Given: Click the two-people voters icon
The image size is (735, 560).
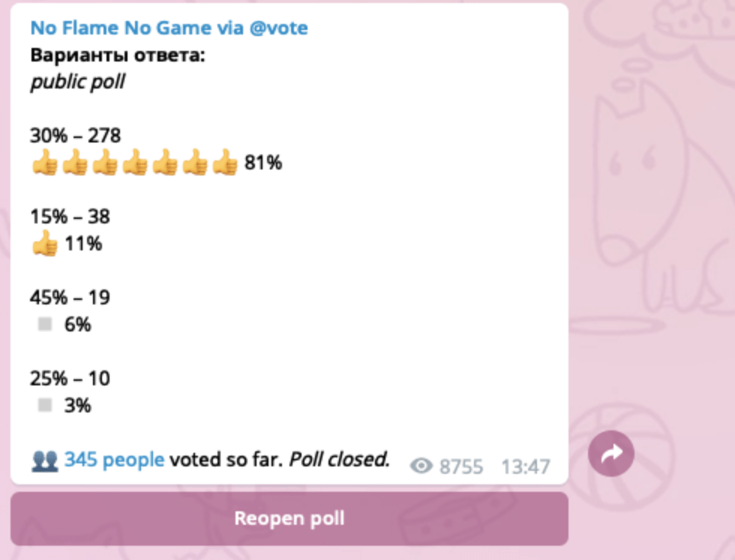Looking at the screenshot, I should pos(44,460).
